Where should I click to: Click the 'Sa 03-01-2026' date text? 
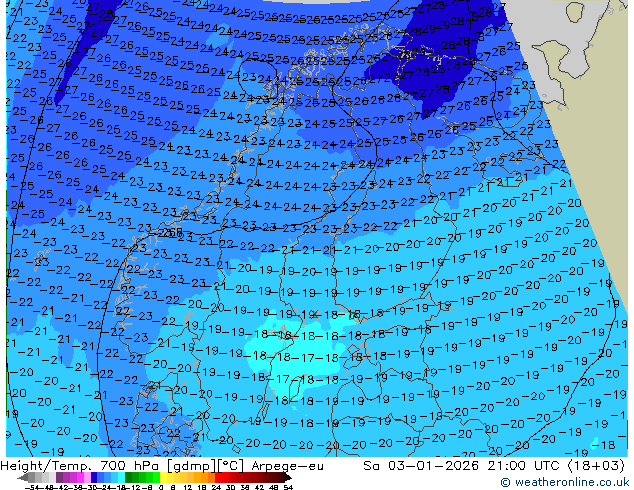[x=423, y=466]
